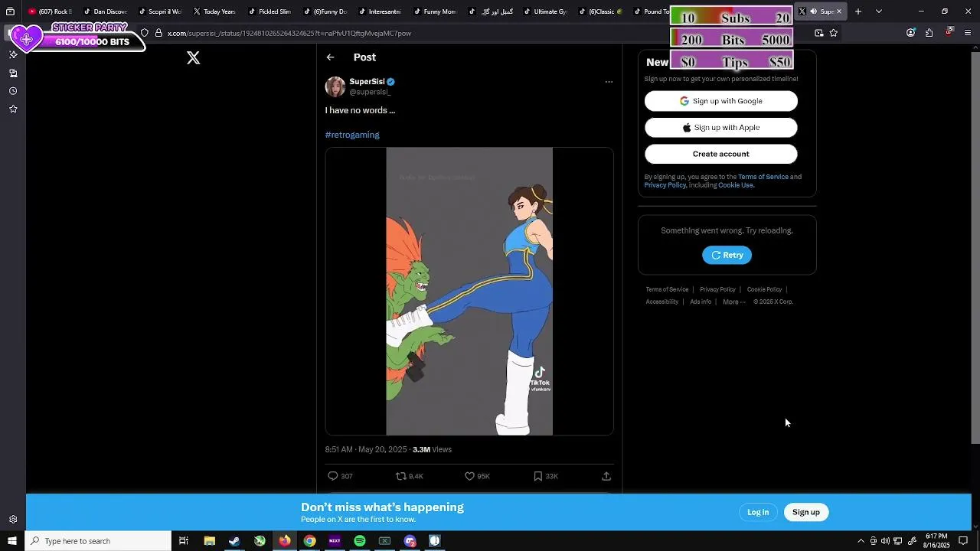
Task: Open sidebar settings gear at bottom left
Action: pyautogui.click(x=13, y=519)
